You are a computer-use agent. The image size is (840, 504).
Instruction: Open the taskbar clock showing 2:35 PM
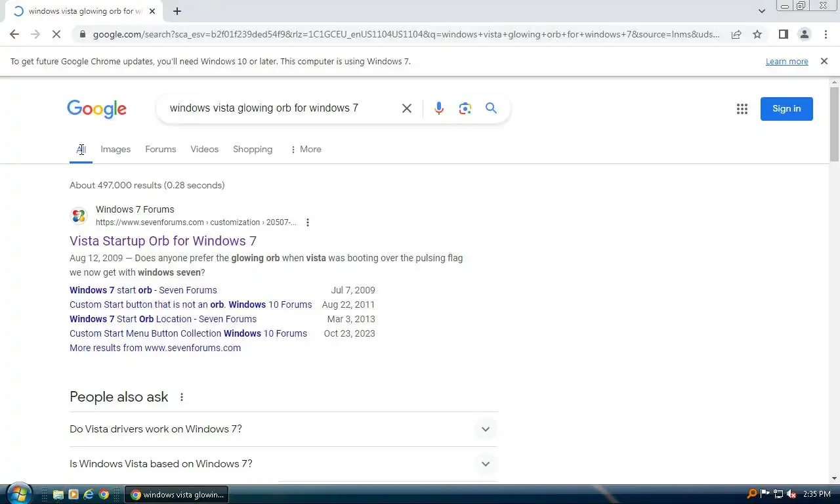[816, 494]
